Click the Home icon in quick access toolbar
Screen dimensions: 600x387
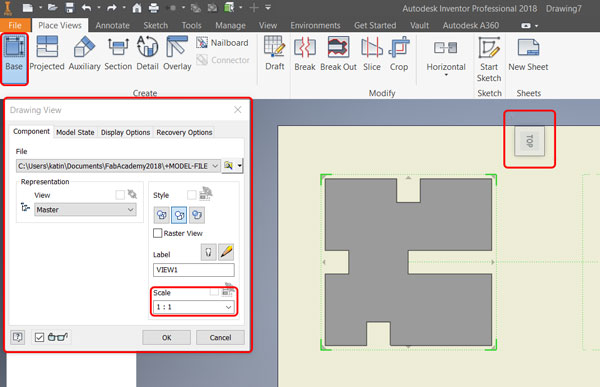pyautogui.click(x=137, y=7)
